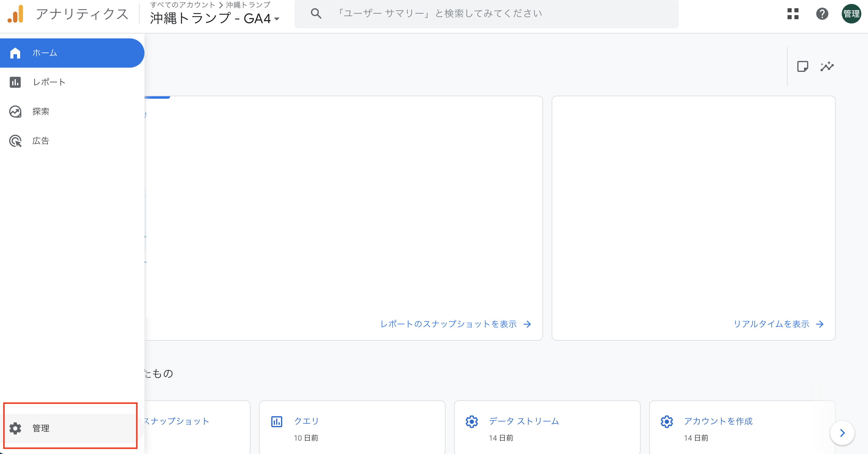Open the help question mark icon

pos(822,14)
